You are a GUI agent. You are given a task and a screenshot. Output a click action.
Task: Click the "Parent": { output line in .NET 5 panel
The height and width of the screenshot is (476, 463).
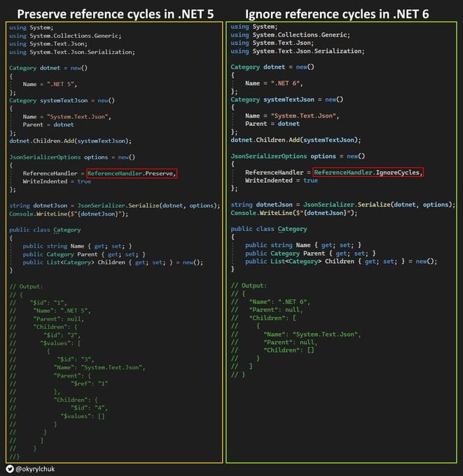(72, 376)
